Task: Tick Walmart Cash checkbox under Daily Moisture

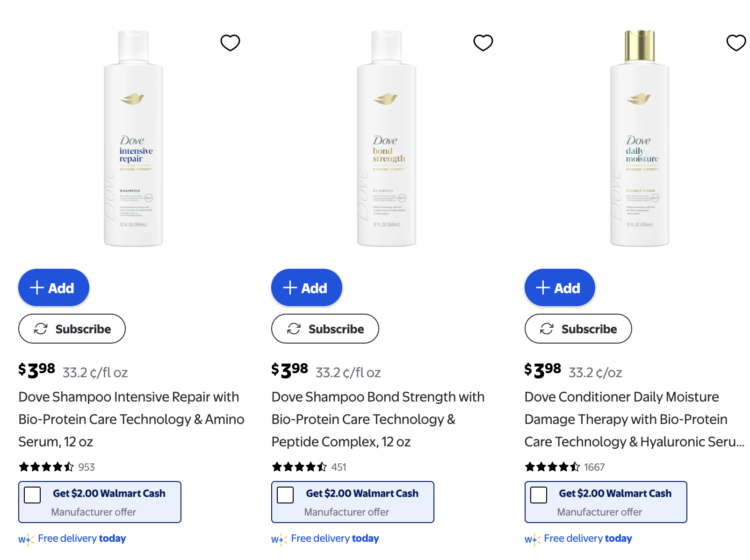Action: point(539,495)
